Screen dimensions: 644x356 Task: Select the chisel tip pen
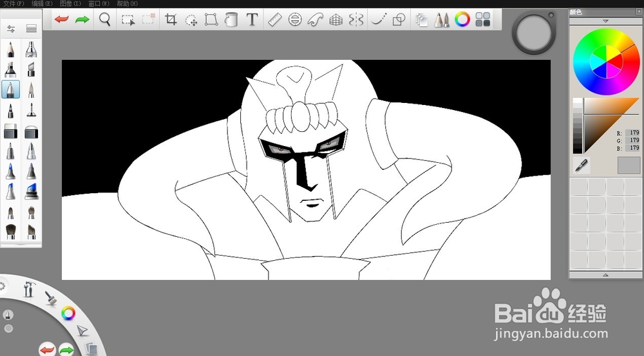[x=31, y=70]
